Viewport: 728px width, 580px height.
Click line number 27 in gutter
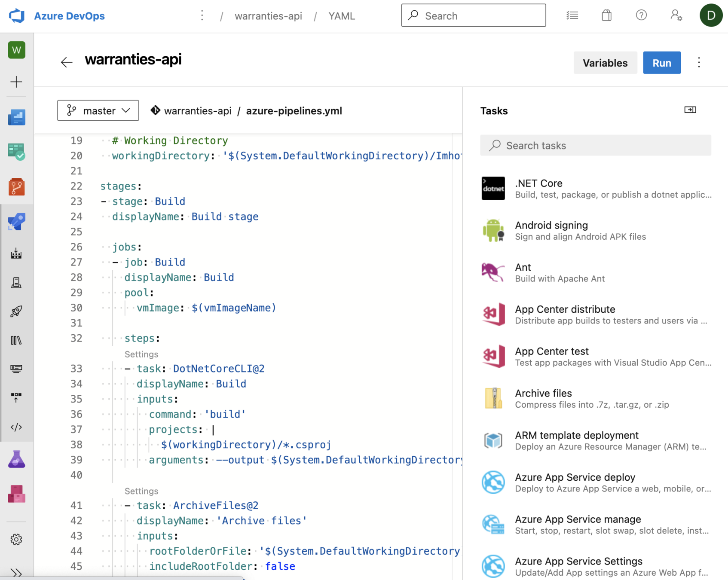pos(76,262)
